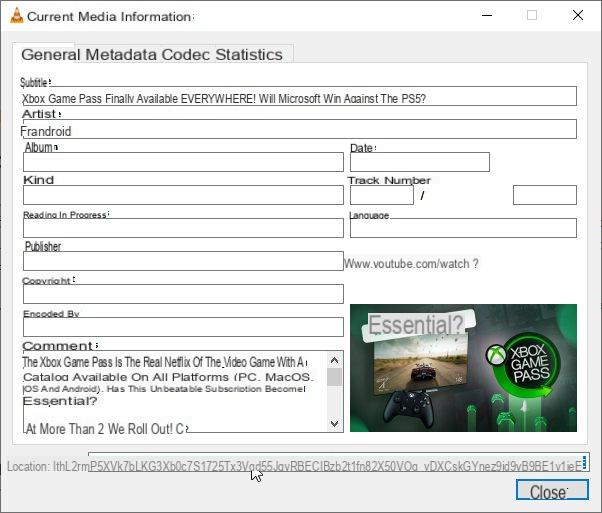
Task: Click the Language input field
Action: click(463, 228)
